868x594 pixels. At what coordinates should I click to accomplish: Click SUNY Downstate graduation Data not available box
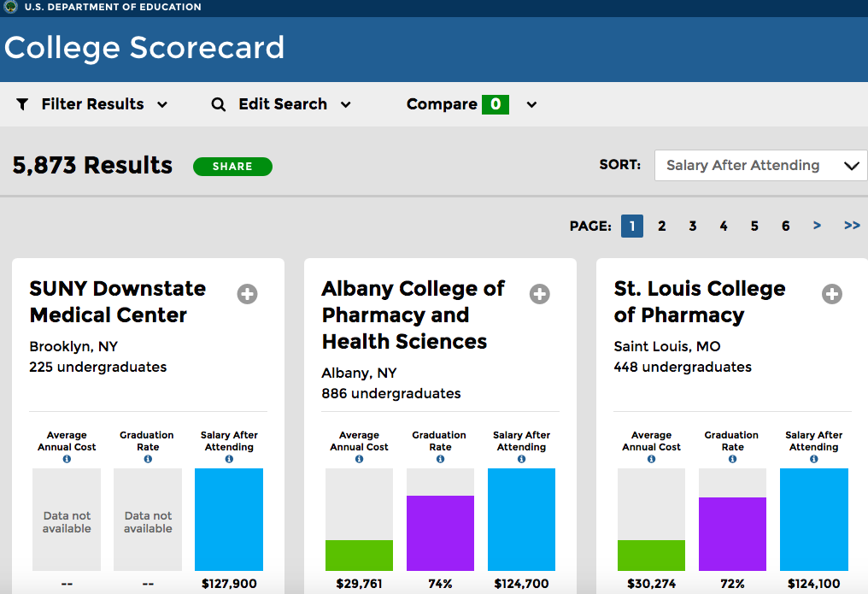click(x=148, y=520)
